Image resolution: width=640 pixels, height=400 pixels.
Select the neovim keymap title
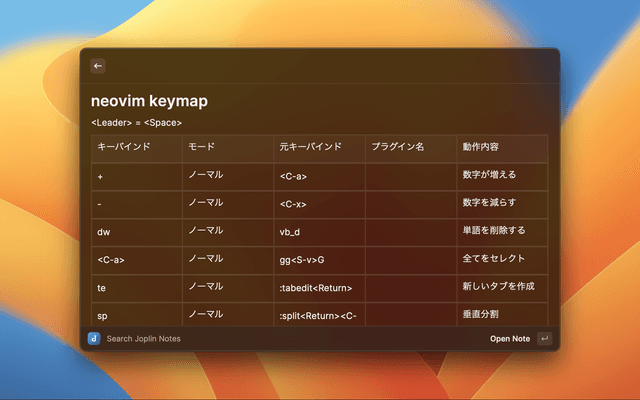[149, 101]
